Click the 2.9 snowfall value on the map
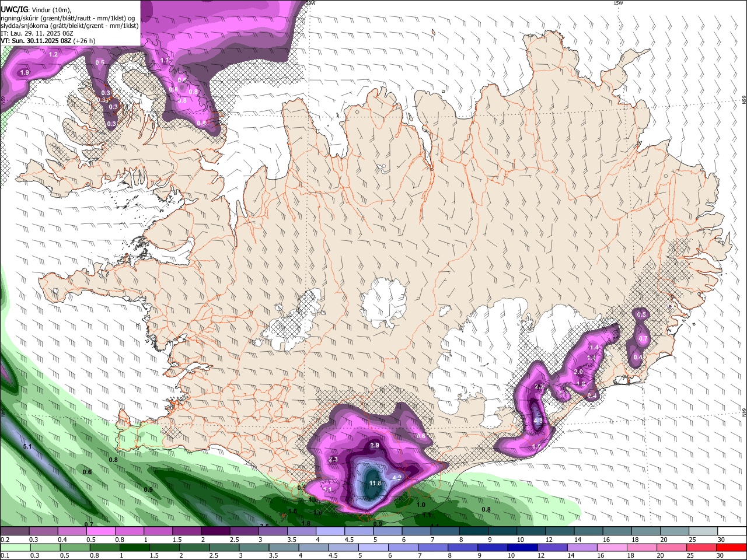 (375, 446)
